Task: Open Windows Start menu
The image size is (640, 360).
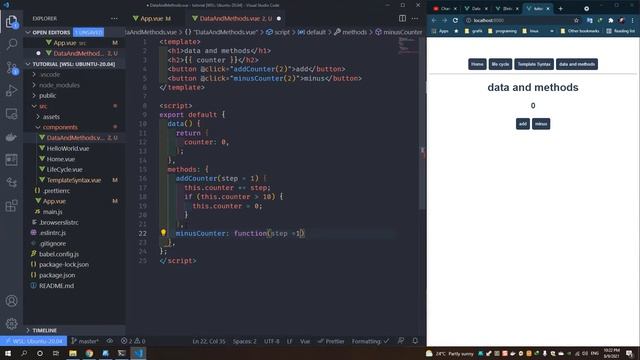Action: point(8,353)
